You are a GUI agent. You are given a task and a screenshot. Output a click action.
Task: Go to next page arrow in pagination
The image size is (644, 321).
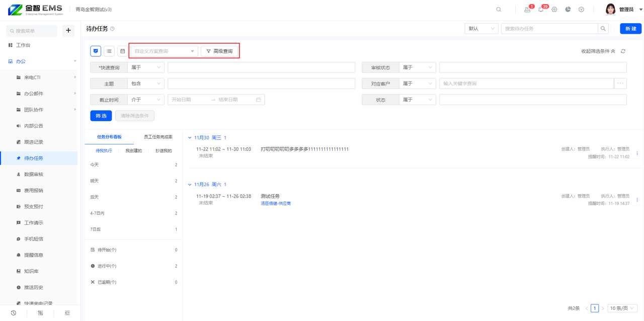[603, 308]
